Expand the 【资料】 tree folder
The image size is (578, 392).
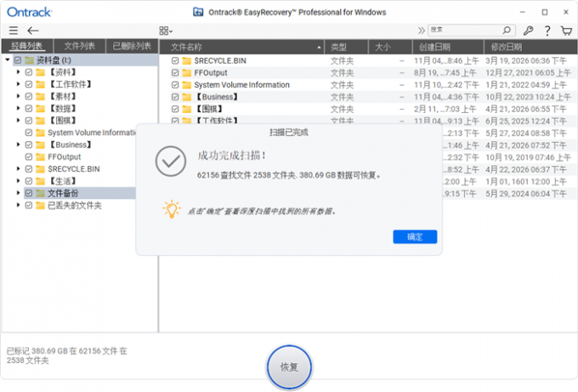18,72
